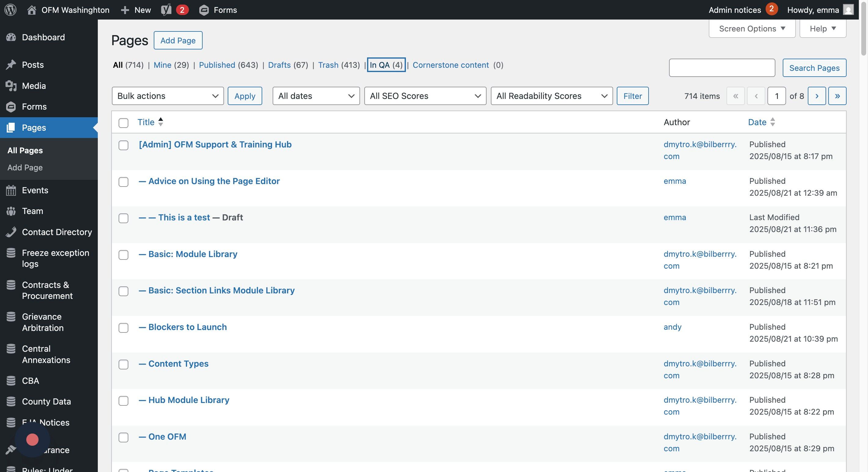
Task: Select the Content Types page checkbox
Action: tap(123, 364)
